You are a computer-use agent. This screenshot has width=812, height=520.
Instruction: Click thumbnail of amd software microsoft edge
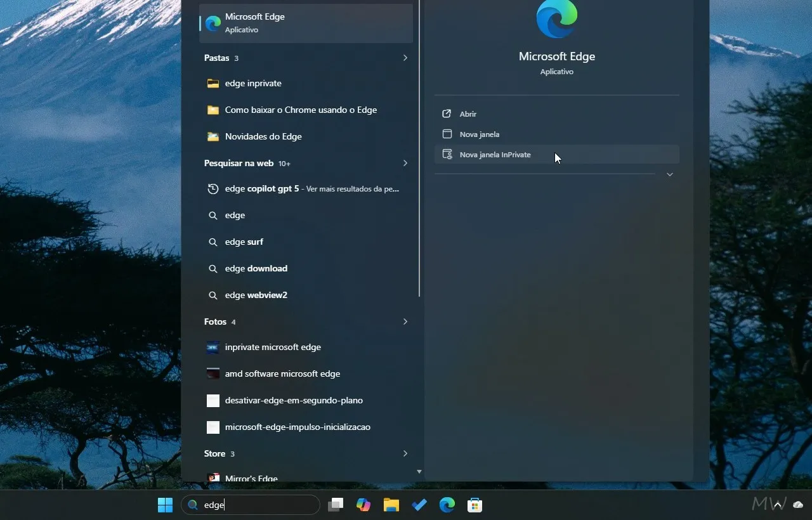(x=213, y=374)
